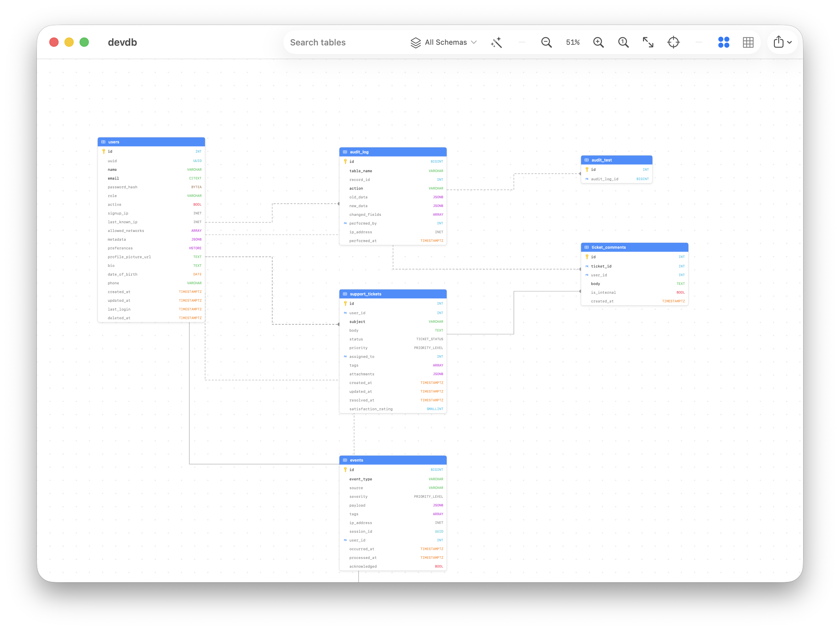
Task: Zoom in with the plus magnifier
Action: (x=599, y=42)
